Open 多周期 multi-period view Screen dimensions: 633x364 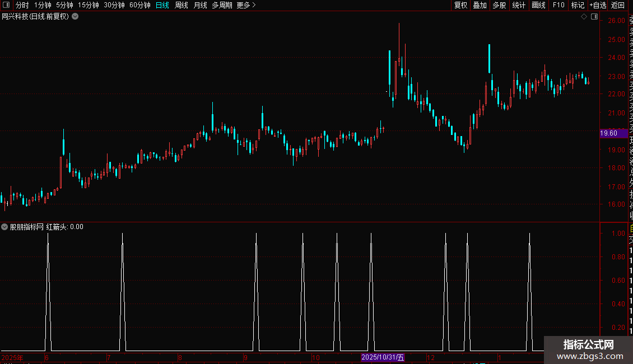click(x=222, y=5)
